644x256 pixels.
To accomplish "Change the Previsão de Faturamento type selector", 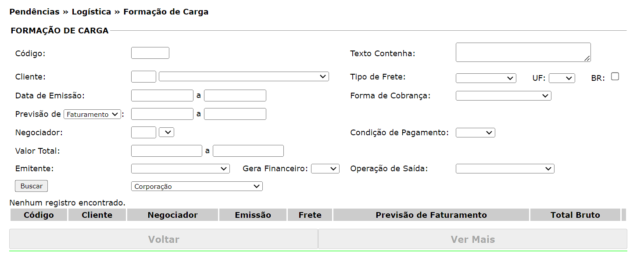I will pyautogui.click(x=92, y=114).
